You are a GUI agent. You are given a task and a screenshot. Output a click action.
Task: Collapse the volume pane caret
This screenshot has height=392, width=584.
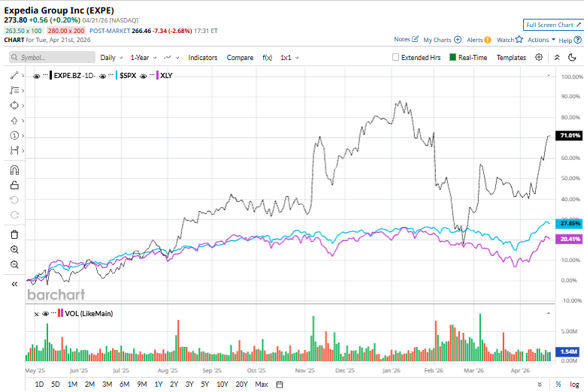pos(548,313)
